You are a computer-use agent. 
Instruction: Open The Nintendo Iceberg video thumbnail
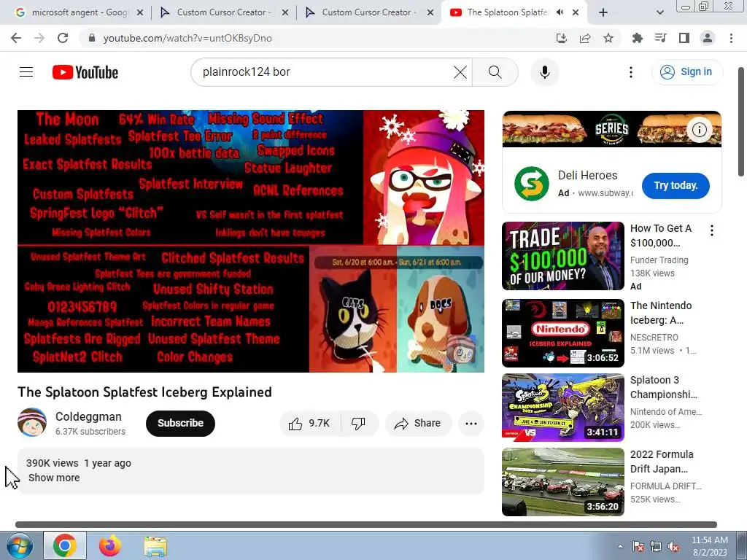562,332
